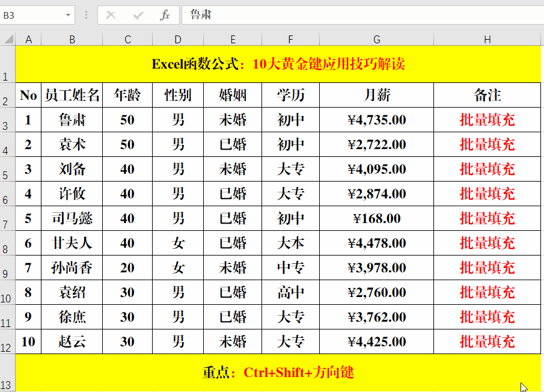Viewport: 544px width, 392px height.
Task: Click the No header cell
Action: 28,95
